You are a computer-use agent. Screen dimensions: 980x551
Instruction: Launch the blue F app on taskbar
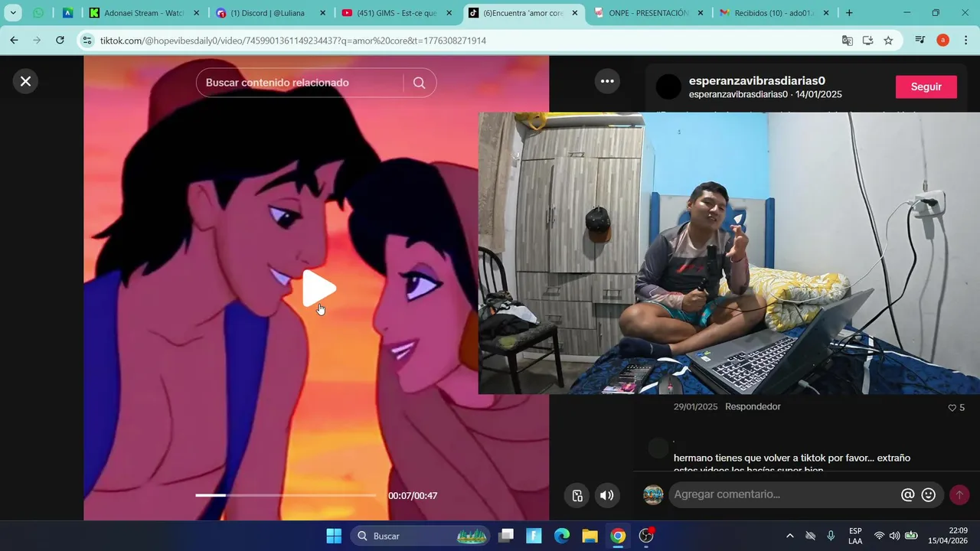[534, 536]
